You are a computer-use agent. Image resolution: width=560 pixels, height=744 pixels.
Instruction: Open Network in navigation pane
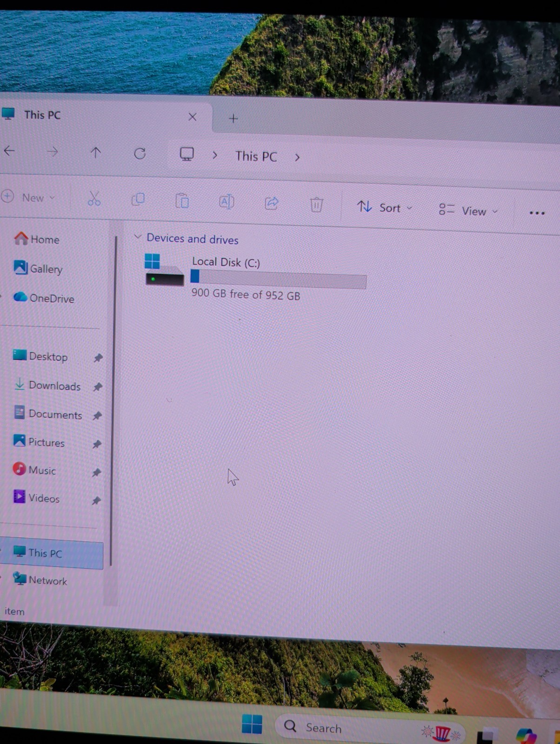[40, 579]
